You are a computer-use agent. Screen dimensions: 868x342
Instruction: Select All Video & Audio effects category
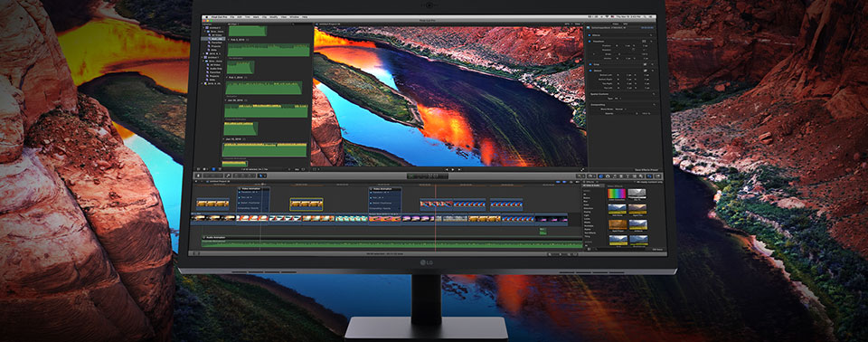(x=593, y=185)
